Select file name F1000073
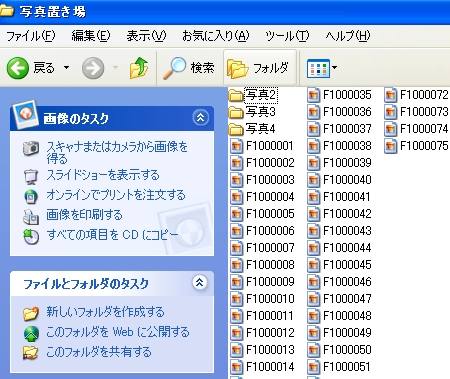 424,112
